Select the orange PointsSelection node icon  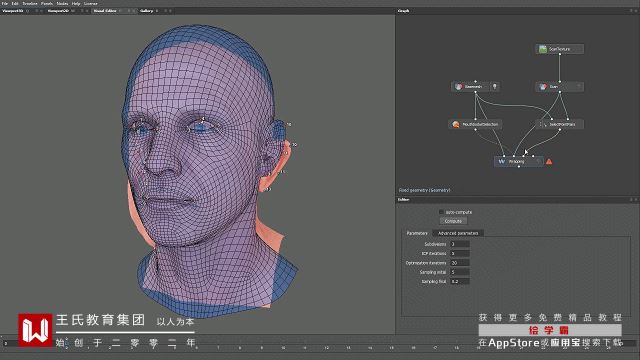pos(456,124)
